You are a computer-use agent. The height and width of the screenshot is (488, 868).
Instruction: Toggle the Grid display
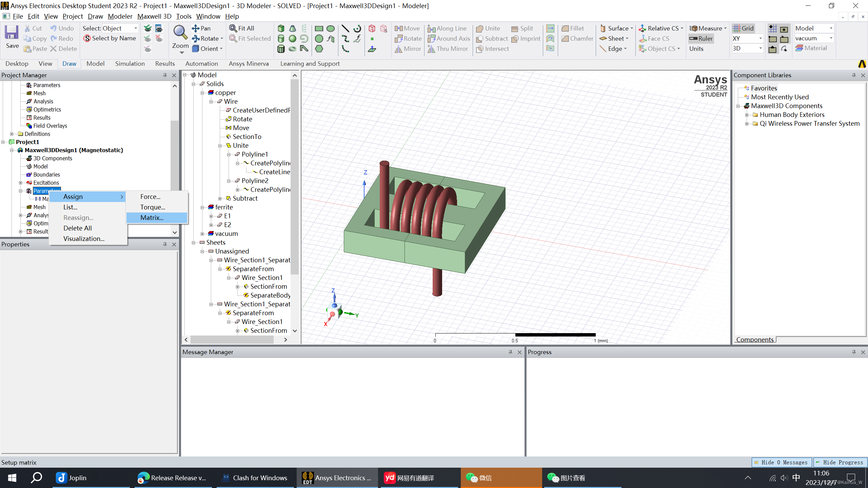pyautogui.click(x=743, y=28)
